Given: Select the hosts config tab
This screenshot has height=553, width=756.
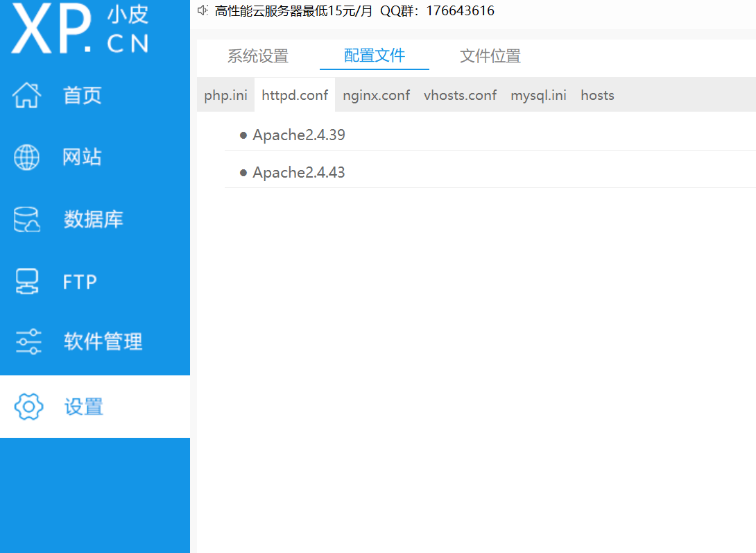Looking at the screenshot, I should coord(597,95).
